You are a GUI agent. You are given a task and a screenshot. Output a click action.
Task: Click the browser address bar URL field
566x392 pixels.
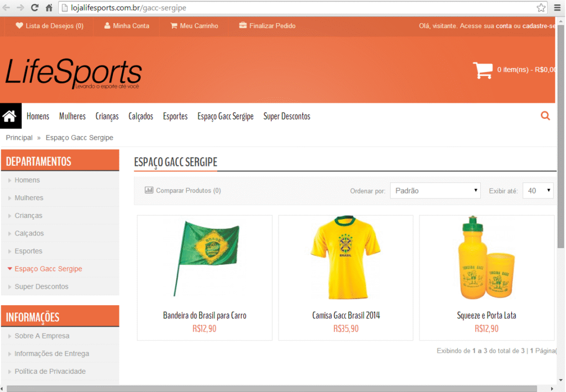(x=298, y=8)
